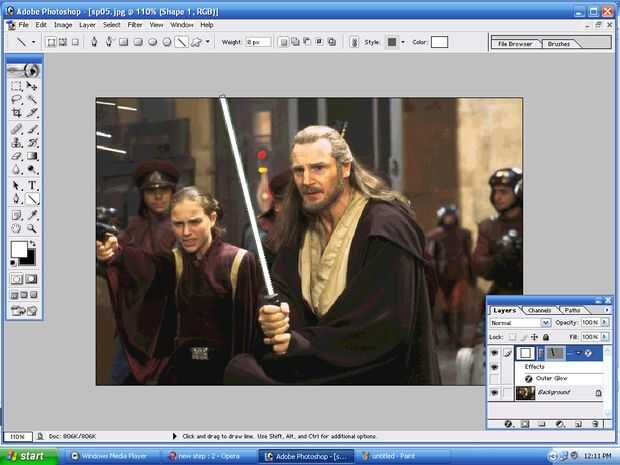Toggle Quick Mask Mode button

coord(31,279)
